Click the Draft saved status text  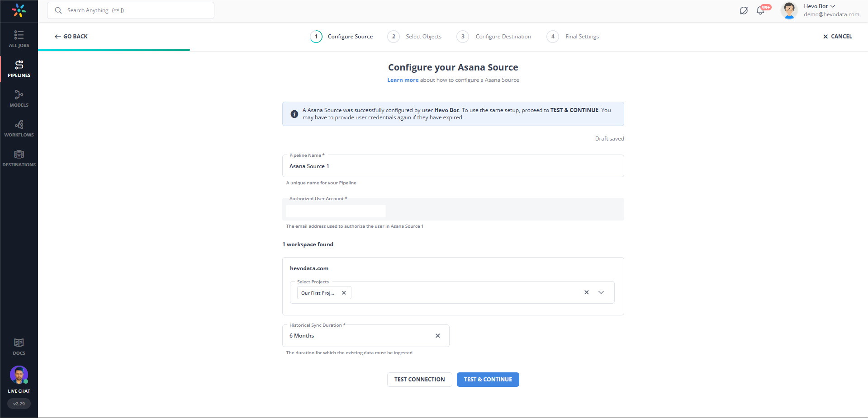[609, 139]
